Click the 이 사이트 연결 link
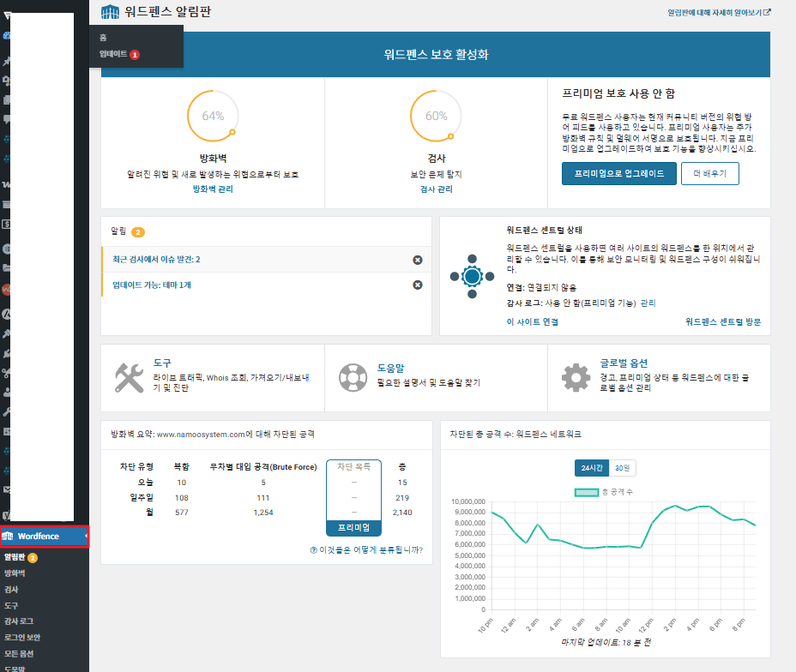Viewport: 796px width, 672px height. pos(533,321)
